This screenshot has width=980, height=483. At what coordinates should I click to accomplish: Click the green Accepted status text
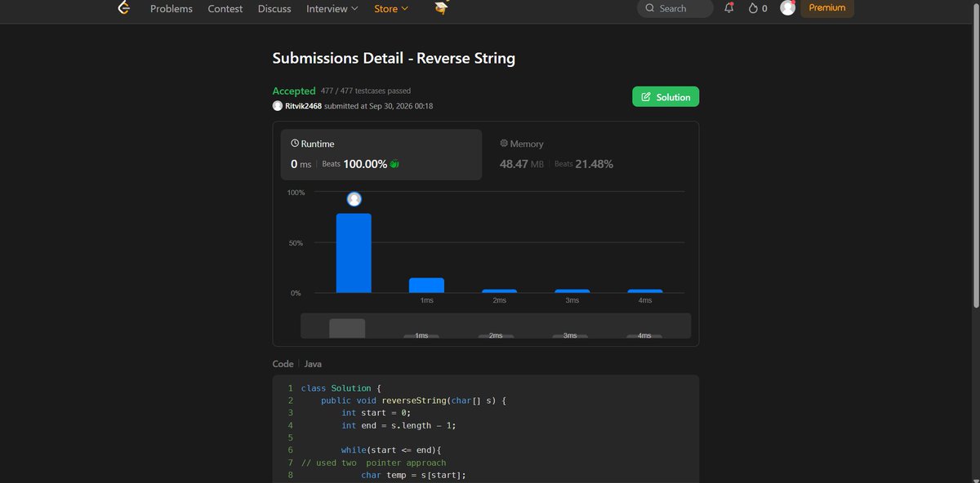tap(294, 91)
